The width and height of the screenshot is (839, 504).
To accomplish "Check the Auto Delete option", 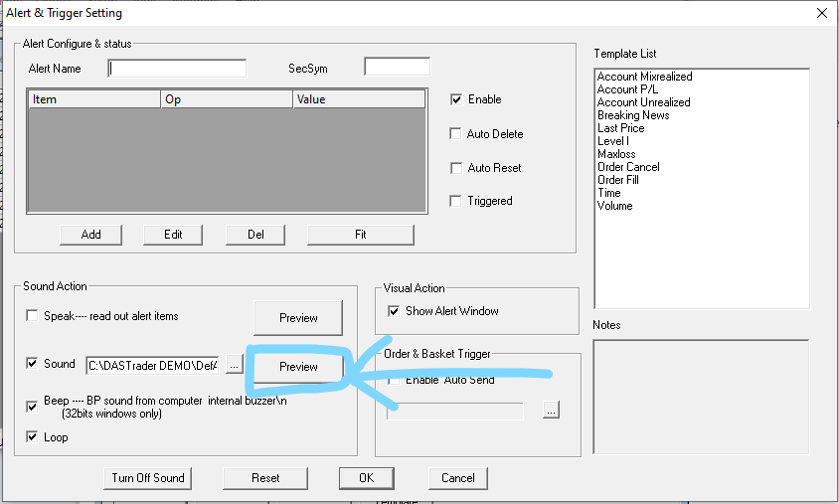I will click(x=457, y=134).
